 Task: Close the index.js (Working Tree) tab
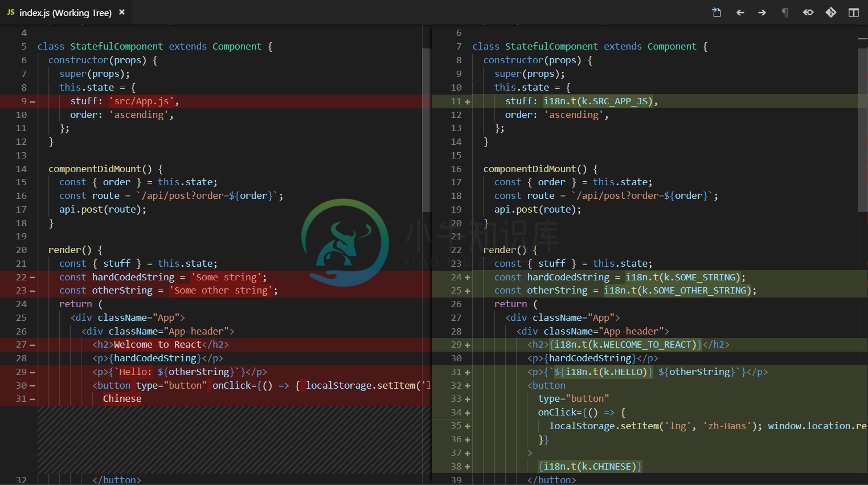pyautogui.click(x=122, y=12)
